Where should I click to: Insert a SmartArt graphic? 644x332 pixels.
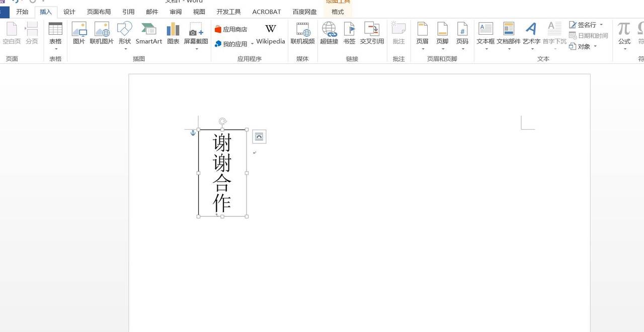(148, 34)
